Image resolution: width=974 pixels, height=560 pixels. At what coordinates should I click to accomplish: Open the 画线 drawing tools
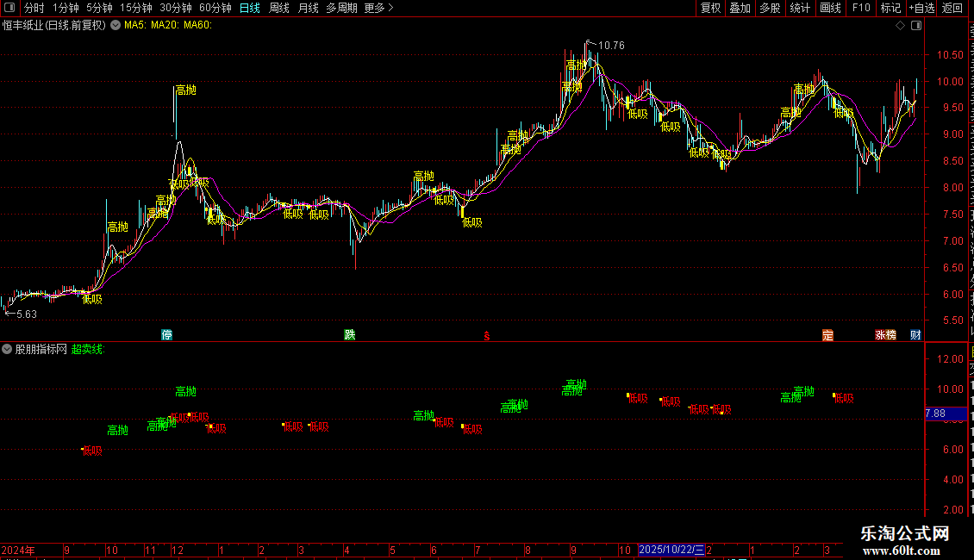point(831,8)
